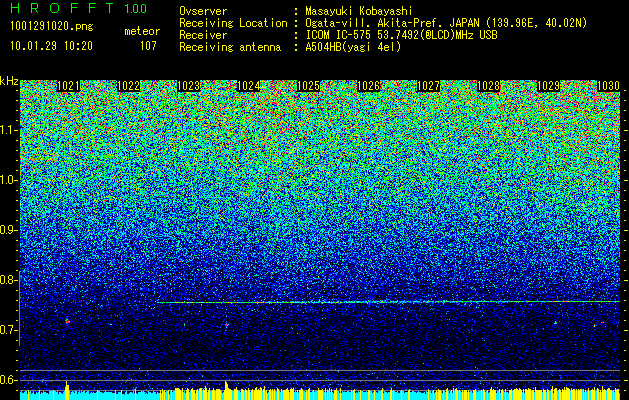Click the power spike below 1021

(x=67, y=390)
